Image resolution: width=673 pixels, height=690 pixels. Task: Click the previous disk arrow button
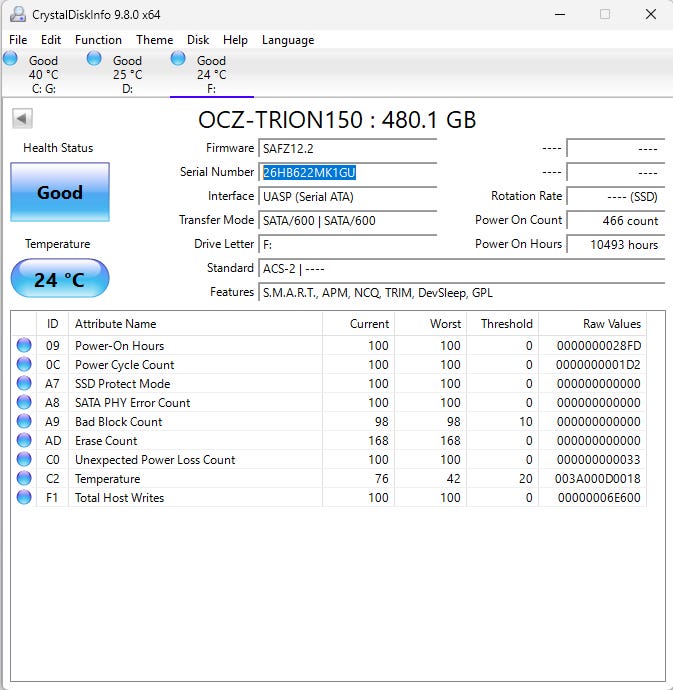(22, 119)
